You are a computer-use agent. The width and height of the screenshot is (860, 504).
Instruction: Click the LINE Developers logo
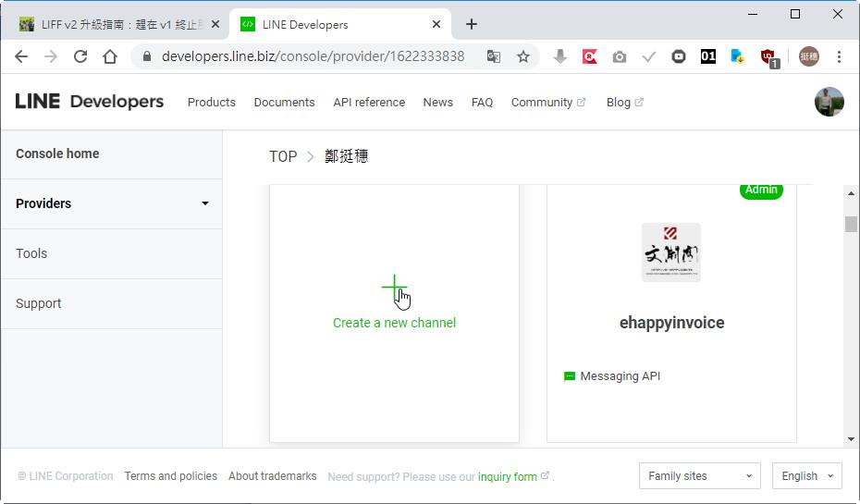[90, 102]
